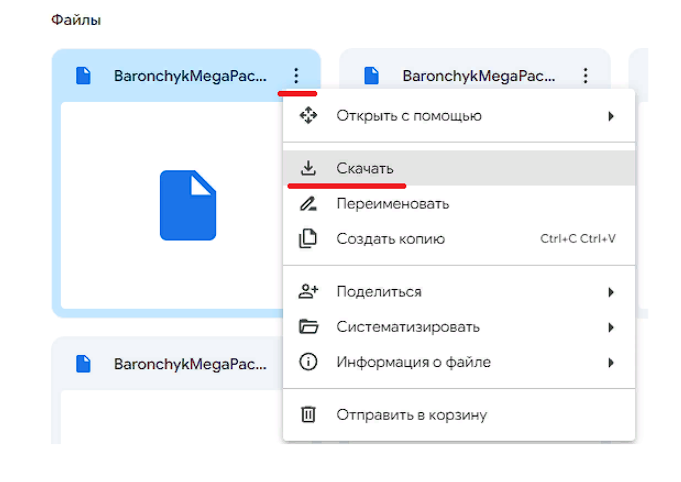Screen dimensions: 681x482
Task: Select Создать копию menu entry
Action: [390, 239]
